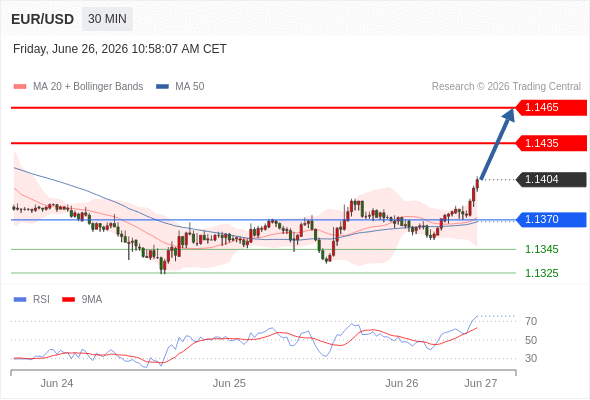Click the 'Jun 24' date axis label

[57, 383]
